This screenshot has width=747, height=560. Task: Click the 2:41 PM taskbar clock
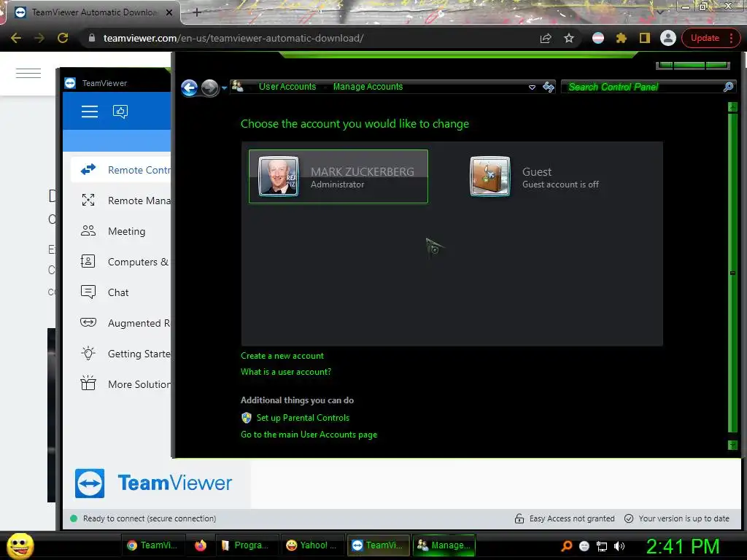click(683, 546)
